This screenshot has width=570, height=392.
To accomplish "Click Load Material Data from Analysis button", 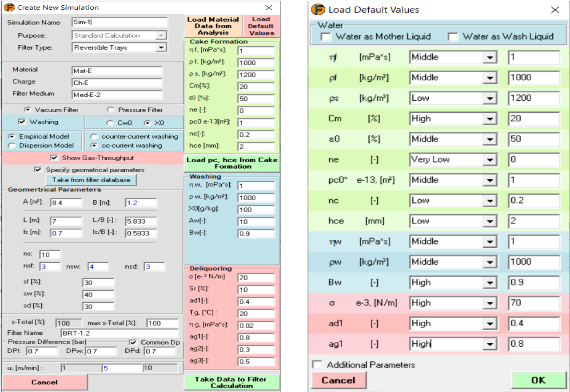I will click(x=213, y=26).
